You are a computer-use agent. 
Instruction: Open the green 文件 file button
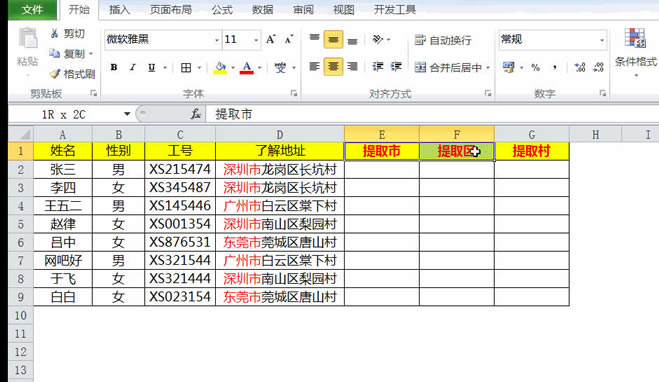[32, 9]
